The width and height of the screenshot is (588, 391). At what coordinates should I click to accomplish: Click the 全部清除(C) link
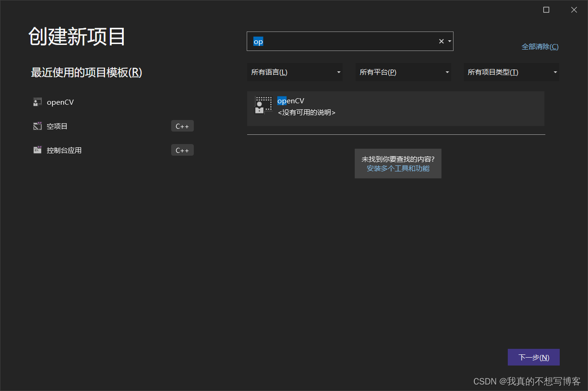coord(540,46)
